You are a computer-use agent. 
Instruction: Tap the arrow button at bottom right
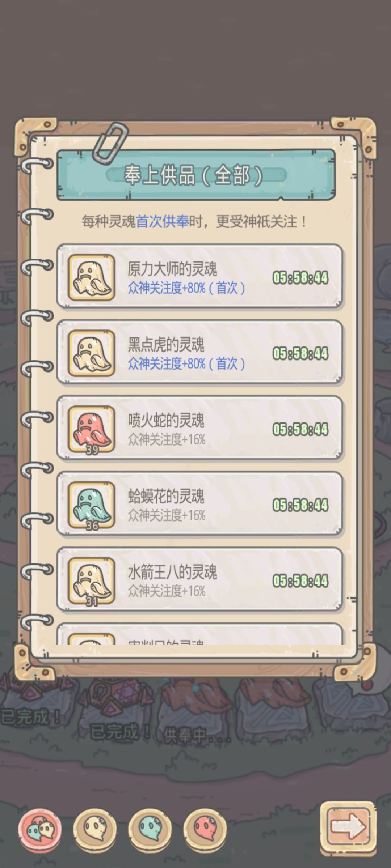(x=348, y=828)
